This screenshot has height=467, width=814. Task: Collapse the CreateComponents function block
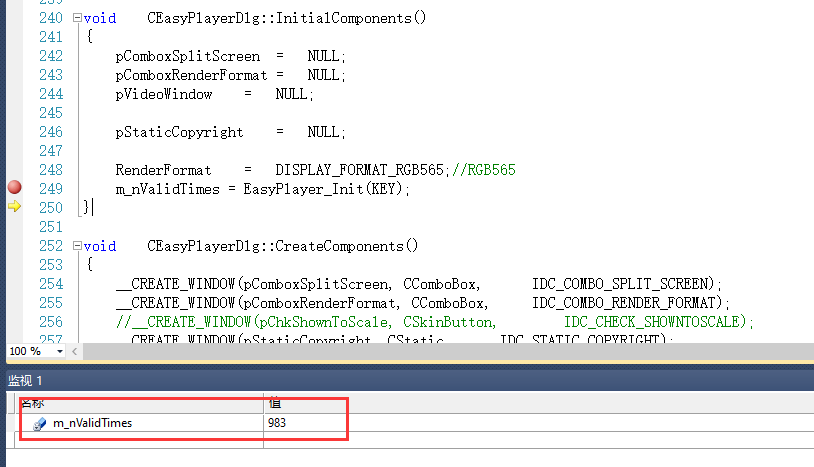(76, 246)
